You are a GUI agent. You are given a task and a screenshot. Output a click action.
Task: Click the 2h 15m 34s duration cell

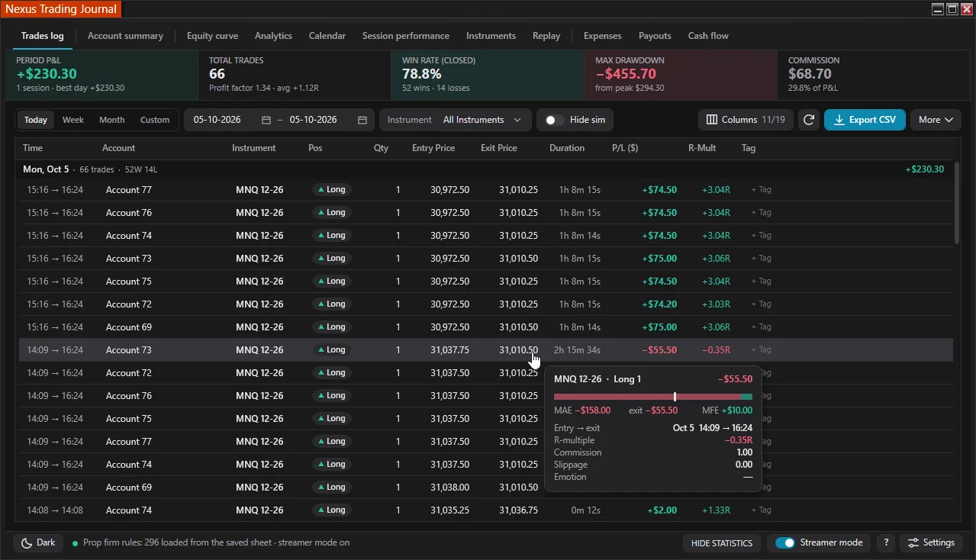pos(577,349)
